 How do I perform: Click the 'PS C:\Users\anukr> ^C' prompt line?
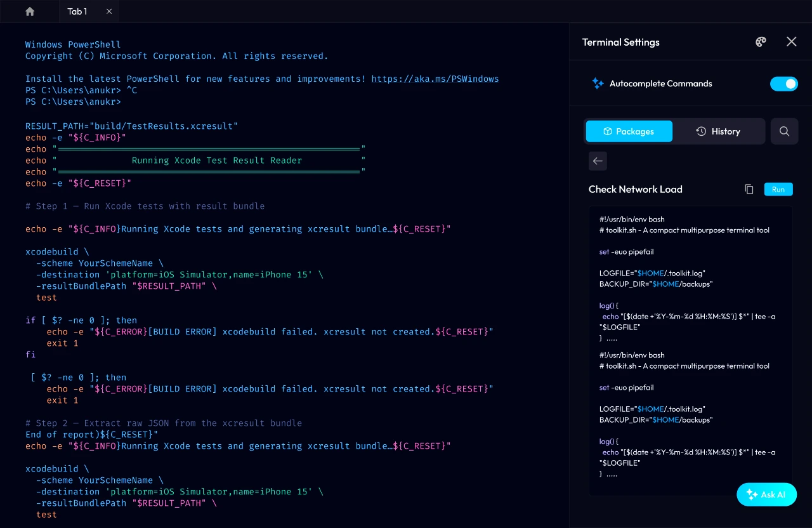tap(81, 91)
